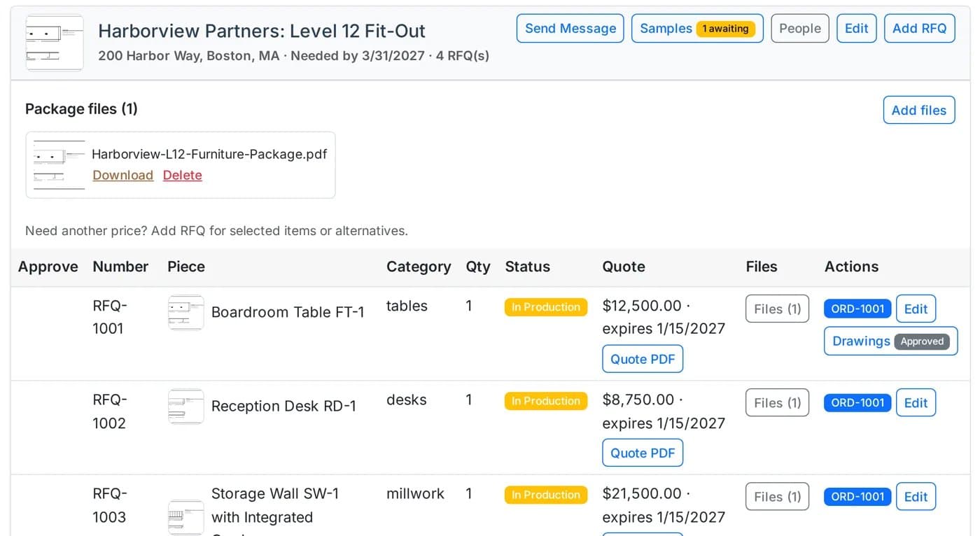The height and width of the screenshot is (536, 980).
Task: Select the file name Harborview-L12-Furniture-Package.pdf
Action: (x=209, y=154)
